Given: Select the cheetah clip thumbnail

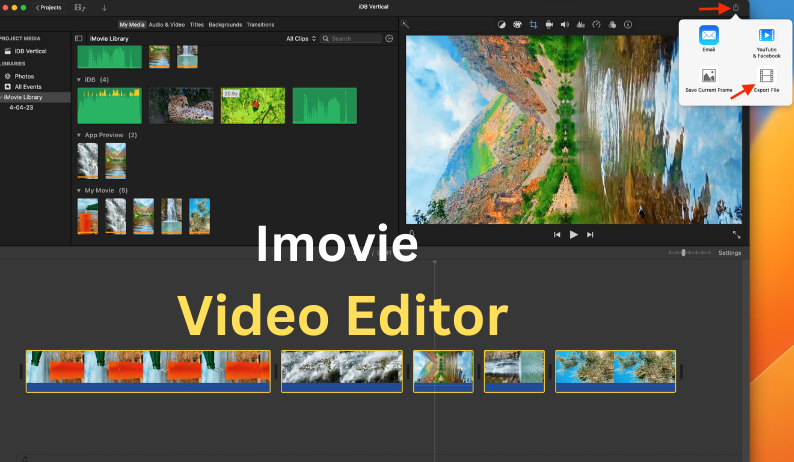Looking at the screenshot, I should pyautogui.click(x=181, y=105).
